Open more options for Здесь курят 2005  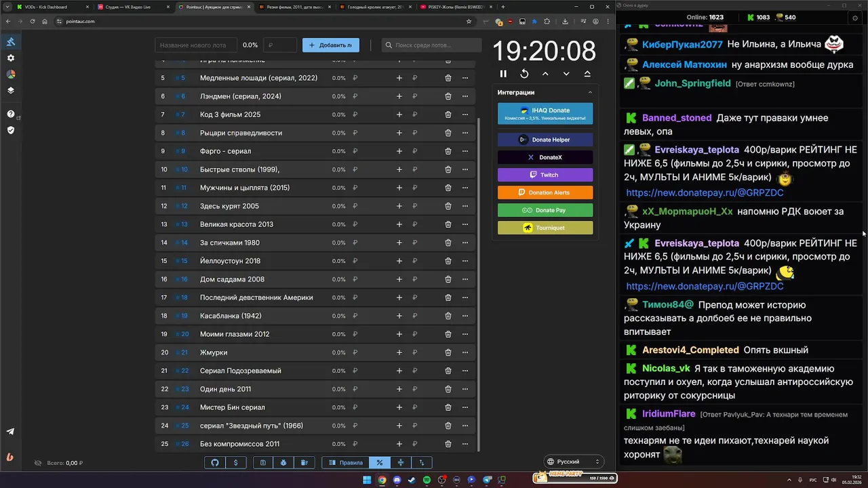click(465, 206)
